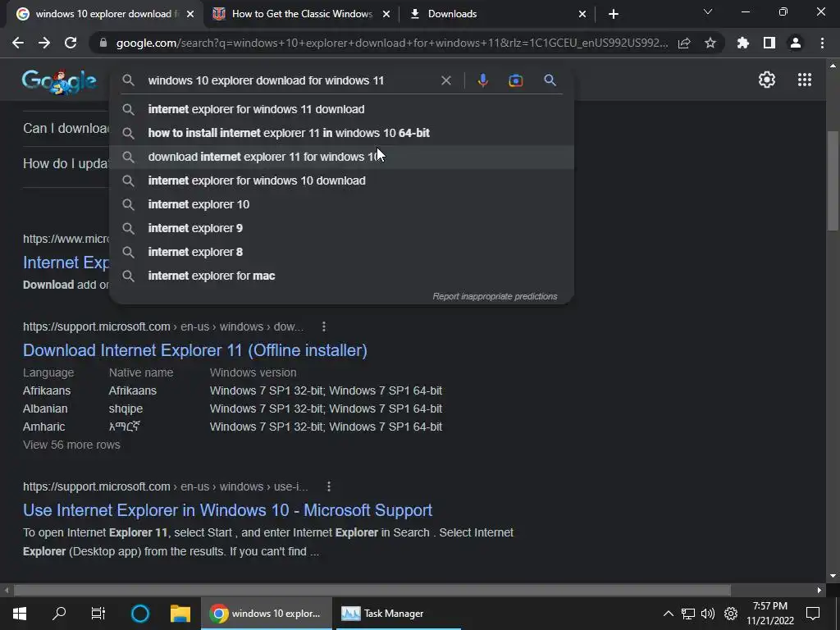Viewport: 840px width, 630px height.
Task: Launch Cortana from taskbar
Action: pos(140,614)
